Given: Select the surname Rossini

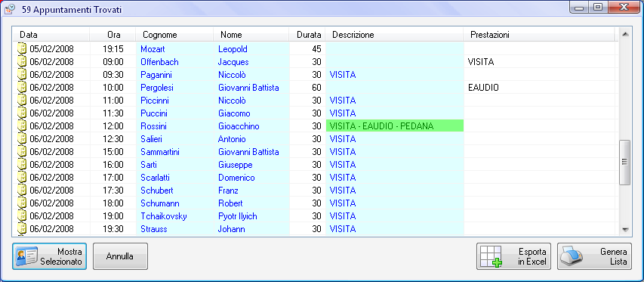Looking at the screenshot, I should 153,126.
